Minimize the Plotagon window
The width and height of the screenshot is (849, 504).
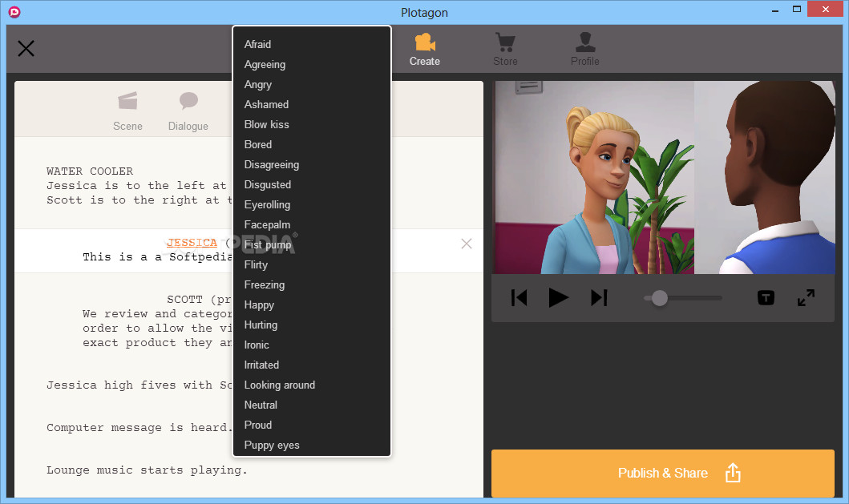point(774,10)
